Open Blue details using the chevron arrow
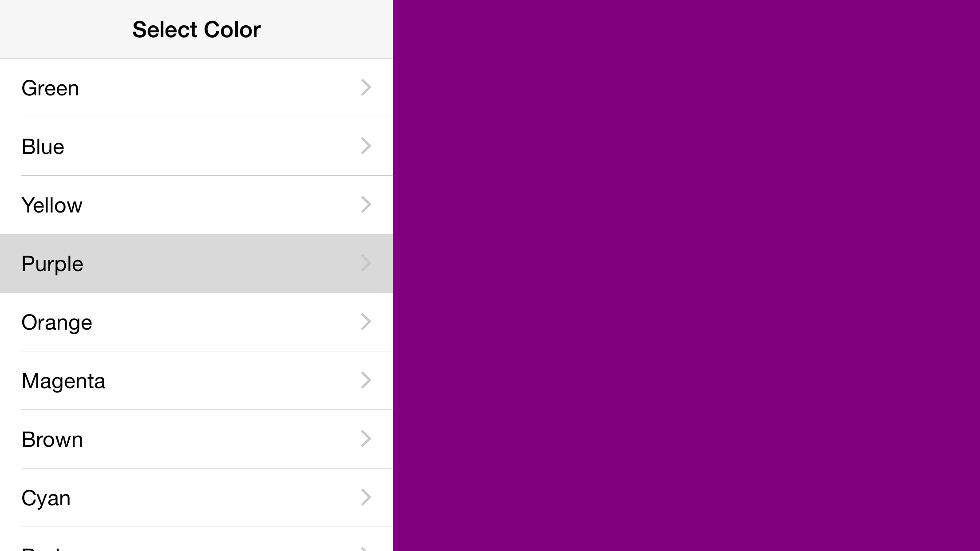This screenshot has width=980, height=551. pos(366,146)
